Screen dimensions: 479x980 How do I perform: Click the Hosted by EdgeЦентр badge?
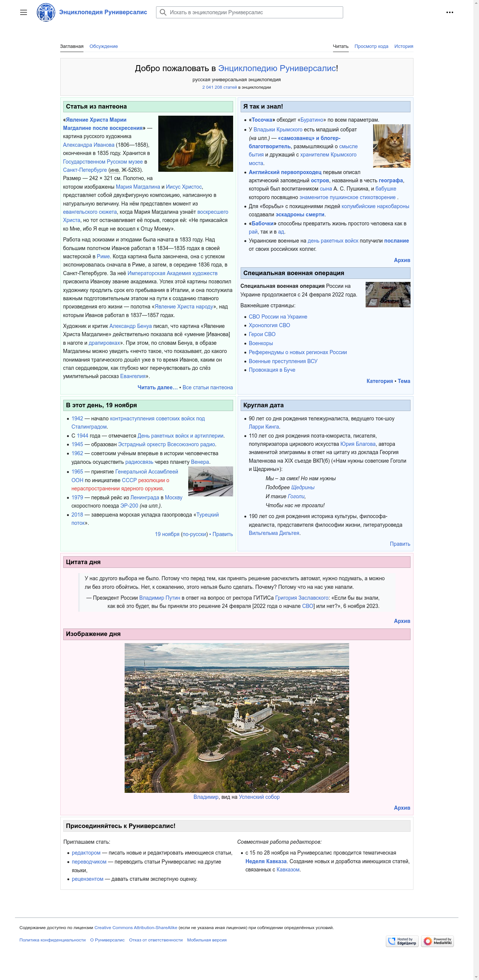pyautogui.click(x=402, y=941)
